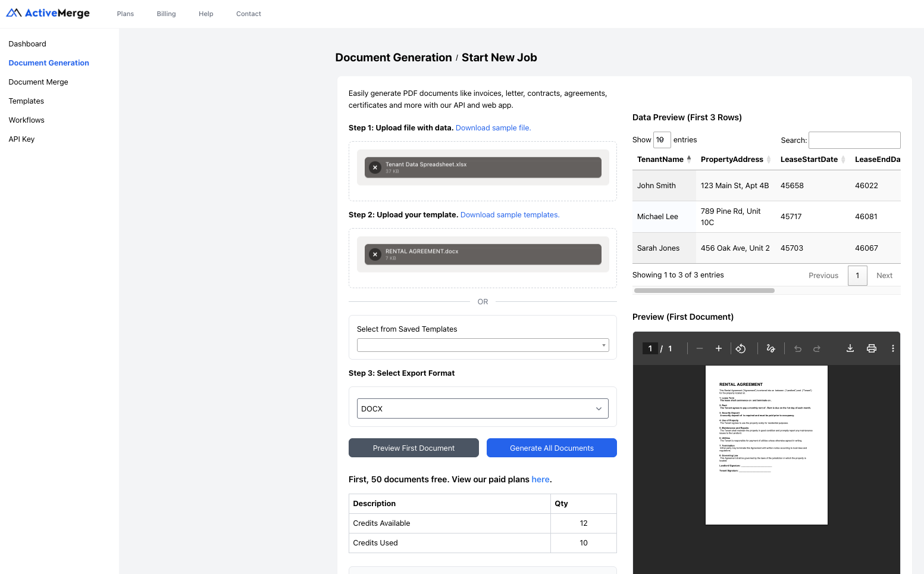
Task: Zoom in on the PDF preview
Action: pos(719,348)
